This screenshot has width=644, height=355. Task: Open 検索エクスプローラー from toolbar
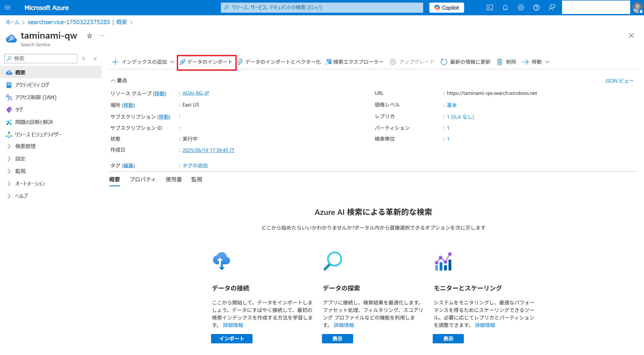pyautogui.click(x=354, y=62)
